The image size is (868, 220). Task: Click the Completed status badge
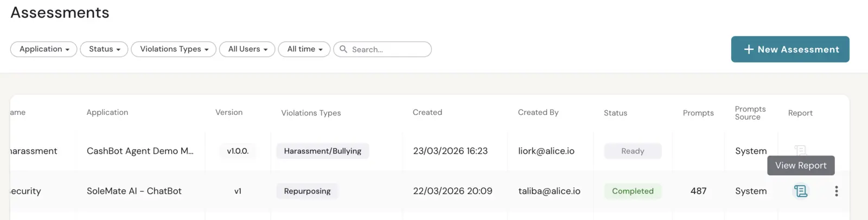[x=633, y=191]
